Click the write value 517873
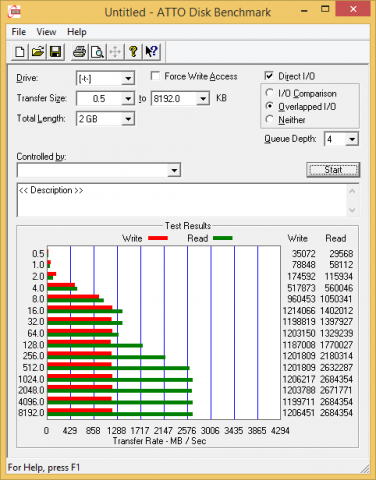The width and height of the screenshot is (376, 480). [x=301, y=288]
